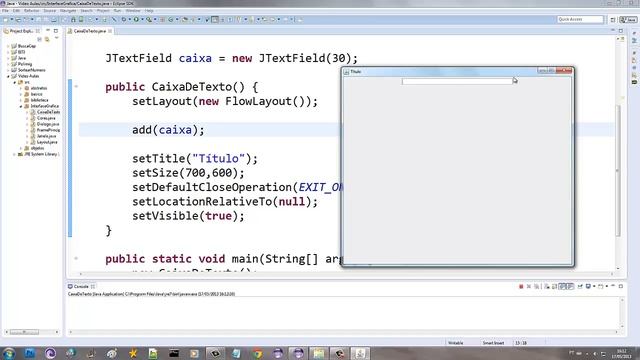The image size is (640, 360).
Task: Select the CaixaDeTexto.java editor tab
Action: [x=89, y=31]
